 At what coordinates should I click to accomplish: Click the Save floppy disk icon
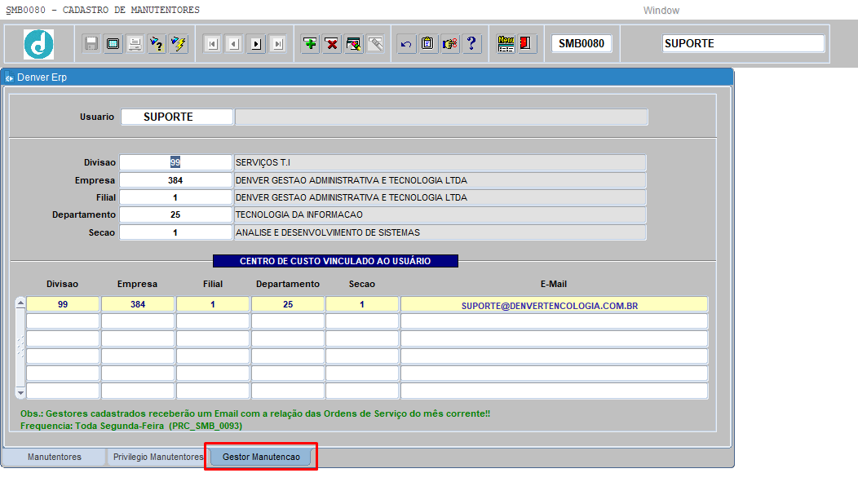pos(91,44)
